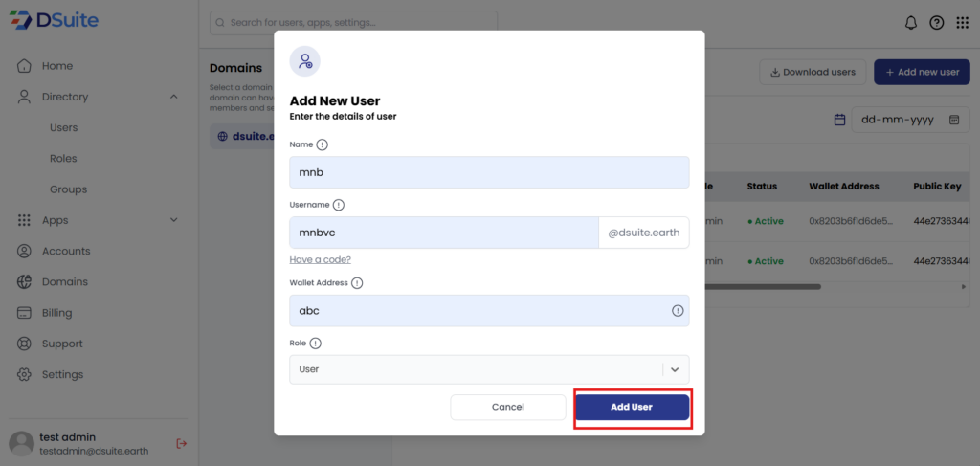Expand the Role dropdown chevron
This screenshot has height=466, width=980.
[x=675, y=369]
